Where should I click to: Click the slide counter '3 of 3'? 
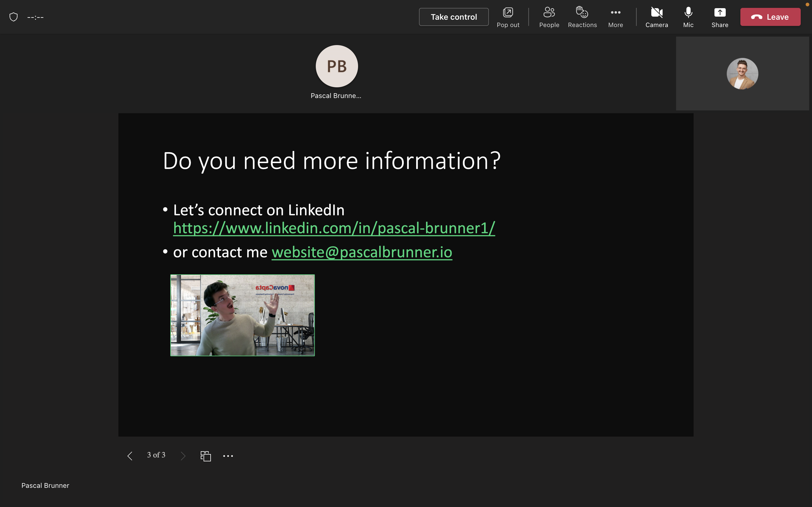click(x=156, y=455)
